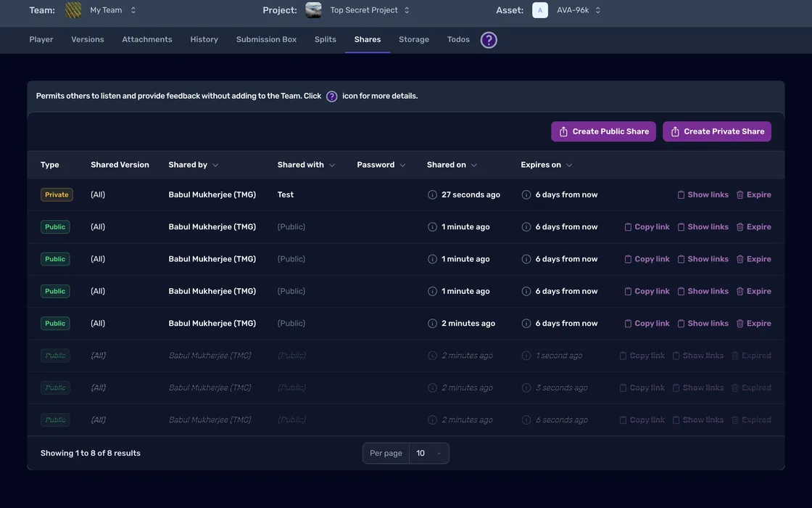Screen dimensions: 812x508
Task: Click the AVA-96k asset letter icon
Action: 539,10
